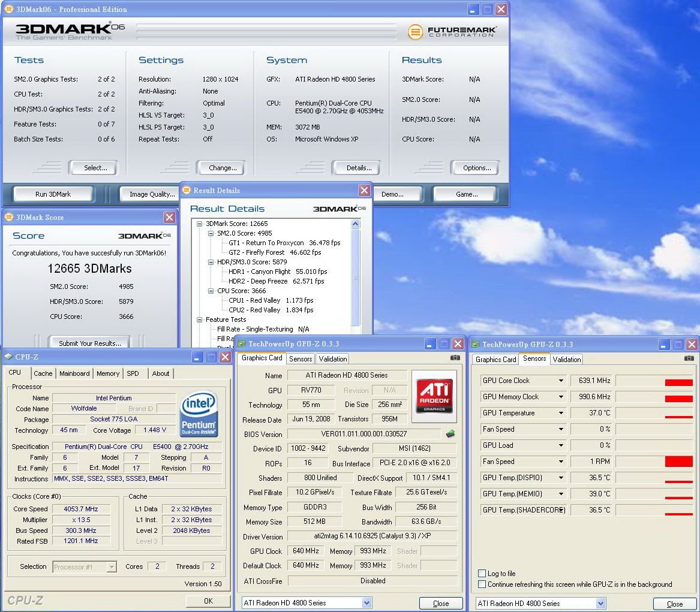700x612 pixels.
Task: Open the GPU Temp.(MEMIO) sensor dropdown
Action: [x=561, y=493]
